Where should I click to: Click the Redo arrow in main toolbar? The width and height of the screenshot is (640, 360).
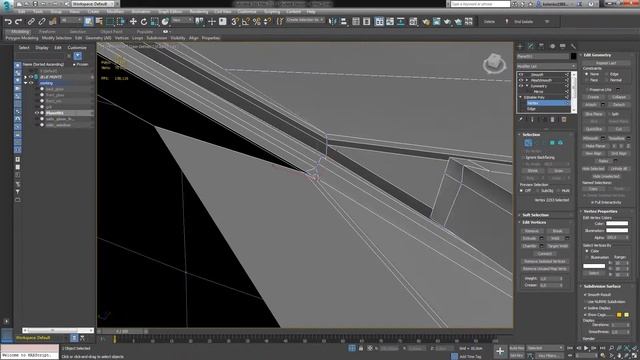pos(18,22)
